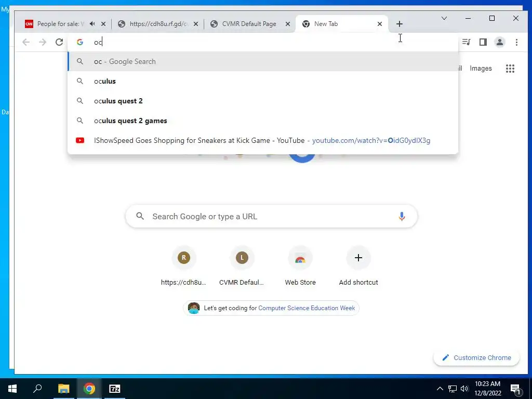This screenshot has width=532, height=399.
Task: Close the New Tab tab
Action: [x=380, y=24]
